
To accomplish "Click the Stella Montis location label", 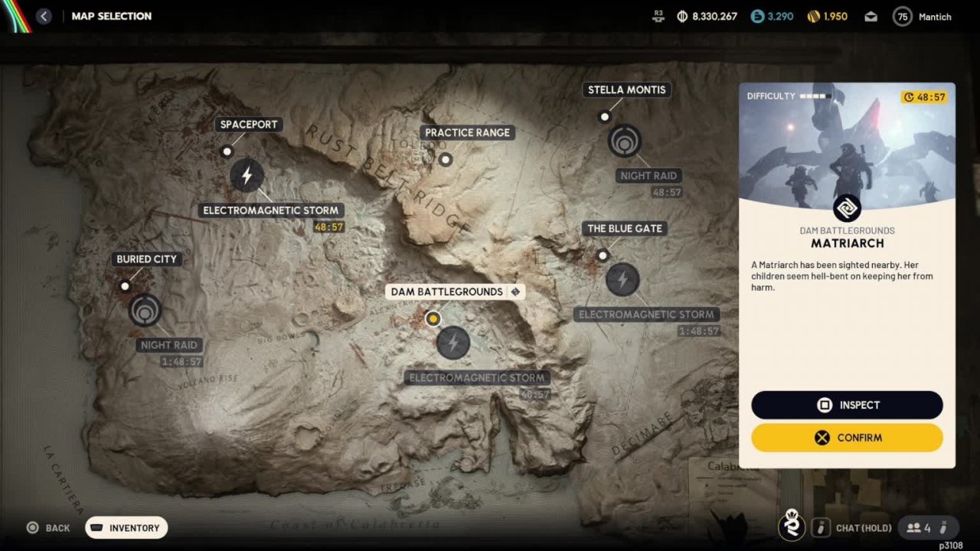I will 626,90.
